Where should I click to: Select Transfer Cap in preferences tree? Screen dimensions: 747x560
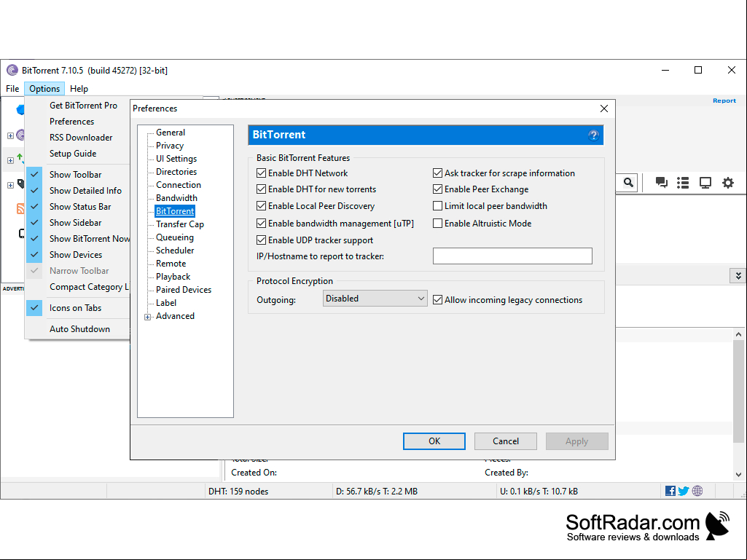click(x=179, y=224)
